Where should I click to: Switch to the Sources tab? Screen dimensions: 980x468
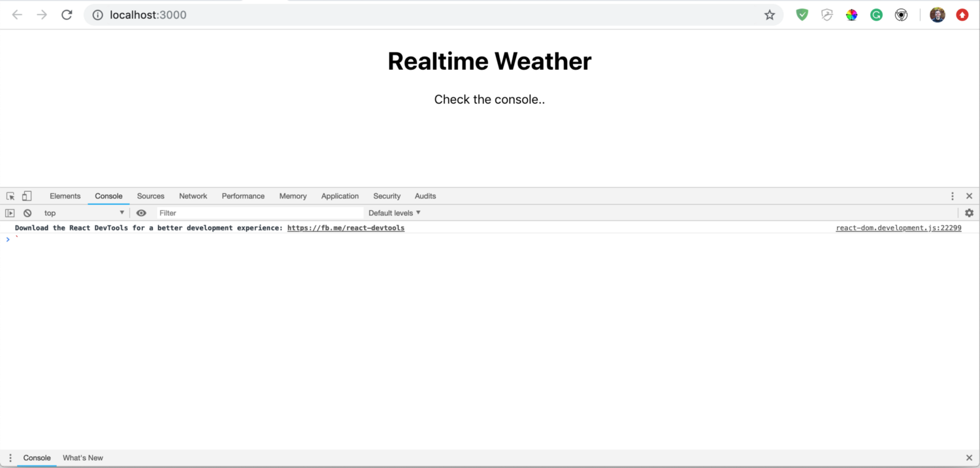(x=151, y=196)
